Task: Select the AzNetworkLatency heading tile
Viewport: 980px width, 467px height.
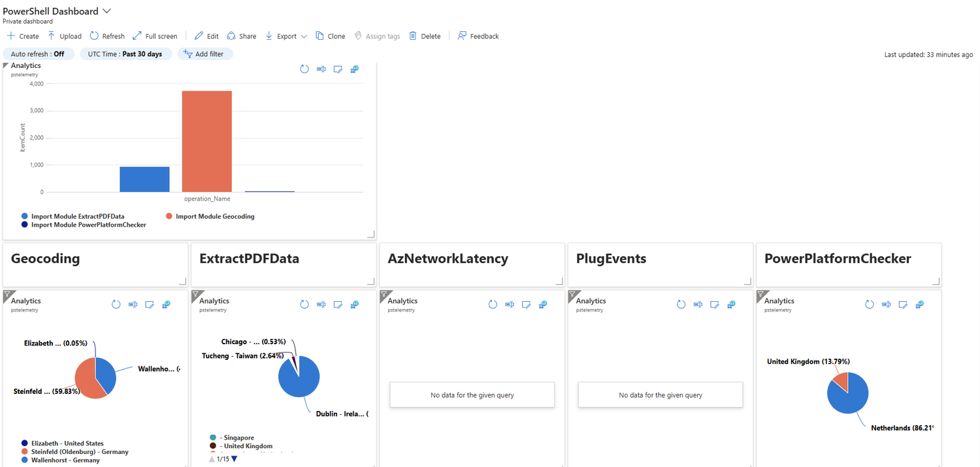Action: 472,265
